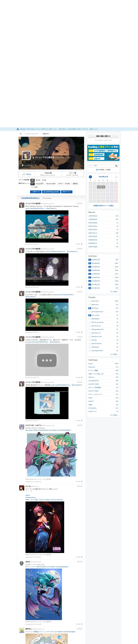Click list icon beside 2024年06月 archive
138x644 pixels.
coord(90,263)
